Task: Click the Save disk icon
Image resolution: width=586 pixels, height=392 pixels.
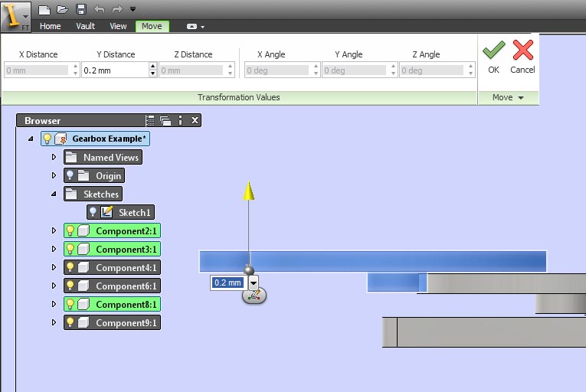Action: (81, 9)
